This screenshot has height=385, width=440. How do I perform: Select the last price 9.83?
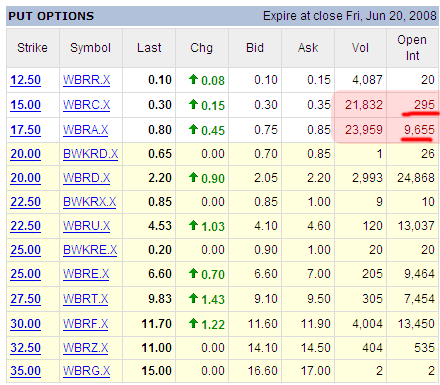(x=160, y=299)
